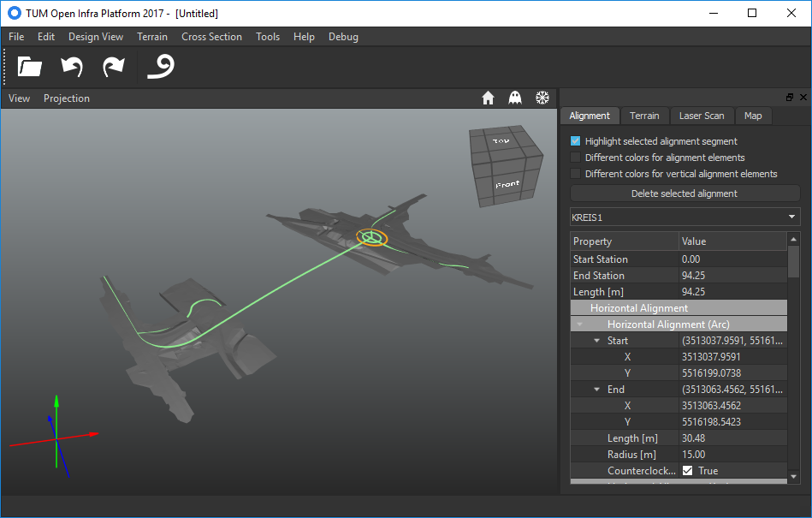This screenshot has width=812, height=518.
Task: Open the View menu of the viewport
Action: point(19,98)
